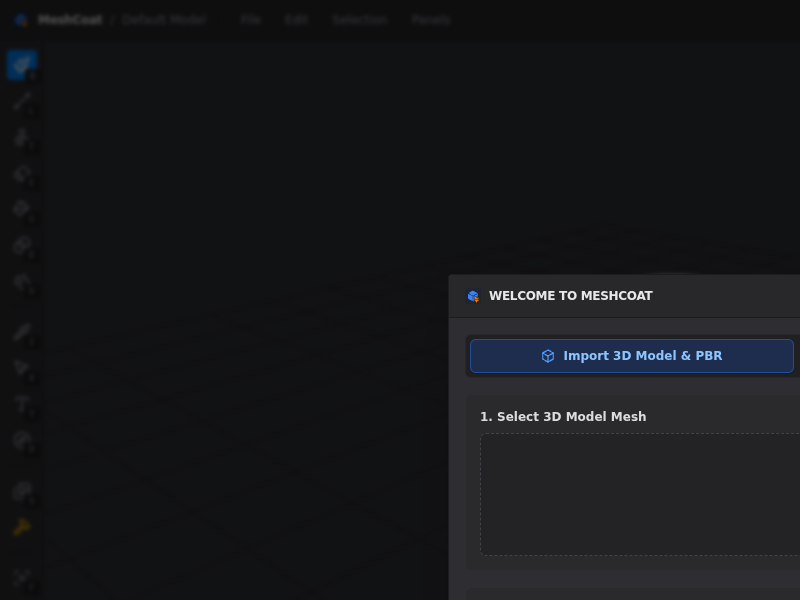800x600 pixels.
Task: Open the Selection menu
Action: point(360,20)
